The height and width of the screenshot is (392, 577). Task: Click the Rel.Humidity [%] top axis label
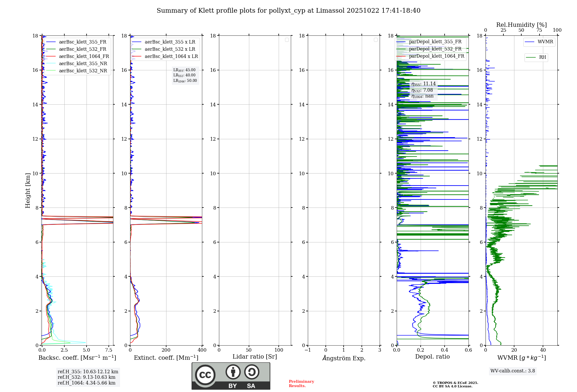(x=521, y=25)
